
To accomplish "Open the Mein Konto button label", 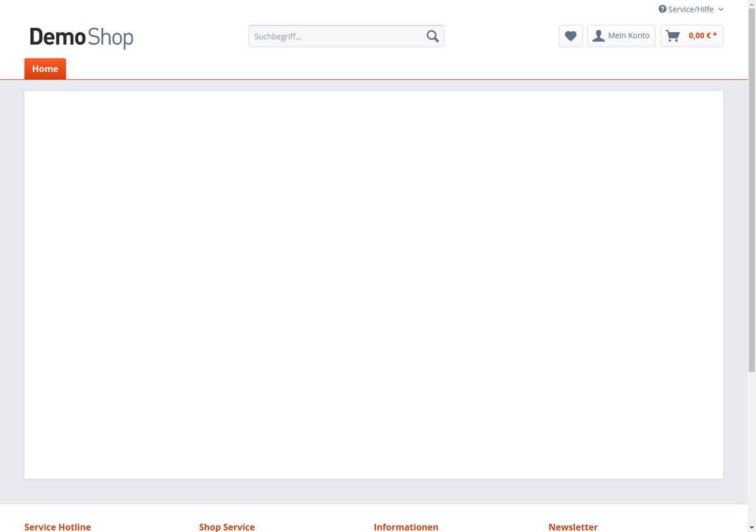I will click(x=629, y=36).
